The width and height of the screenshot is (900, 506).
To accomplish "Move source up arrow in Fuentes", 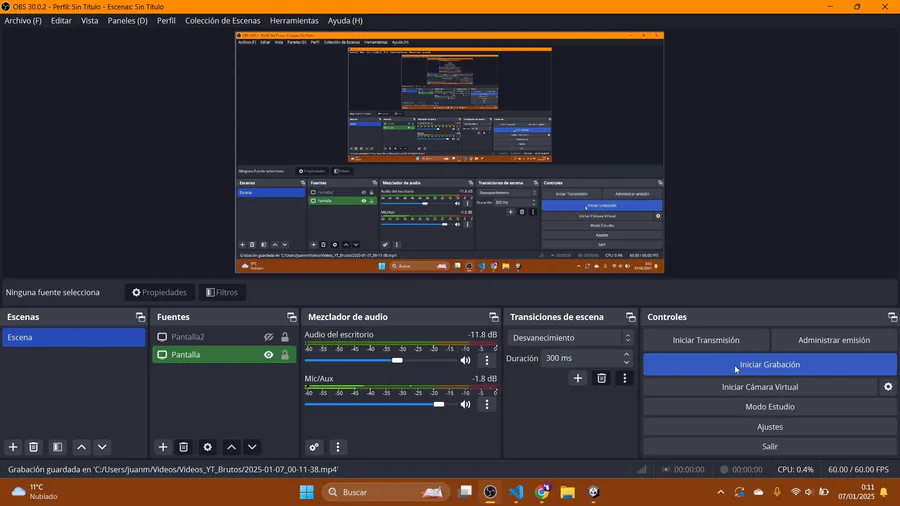I will point(231,447).
